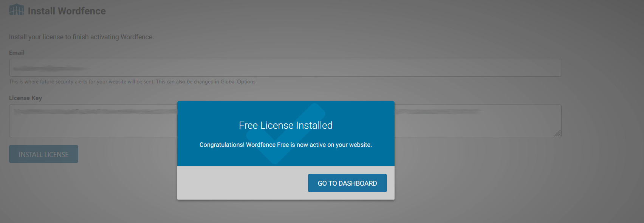Image resolution: width=644 pixels, height=223 pixels.
Task: Click the Wordfence fence logo icon
Action: [x=16, y=10]
